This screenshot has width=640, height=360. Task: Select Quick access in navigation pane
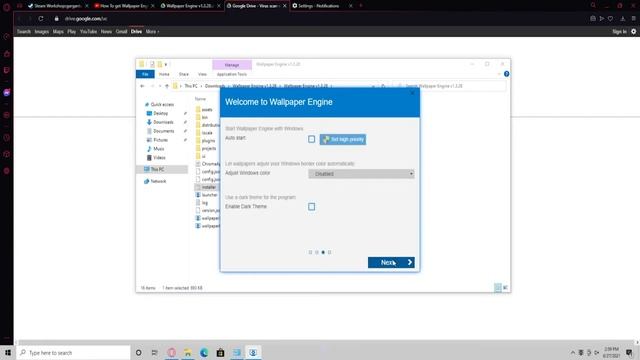click(x=159, y=104)
